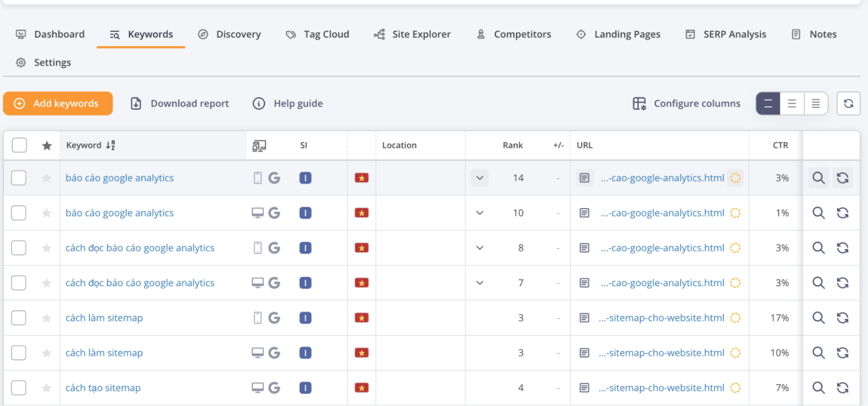Select checkbox for rank 7 keyword row
This screenshot has height=406, width=868.
[19, 283]
